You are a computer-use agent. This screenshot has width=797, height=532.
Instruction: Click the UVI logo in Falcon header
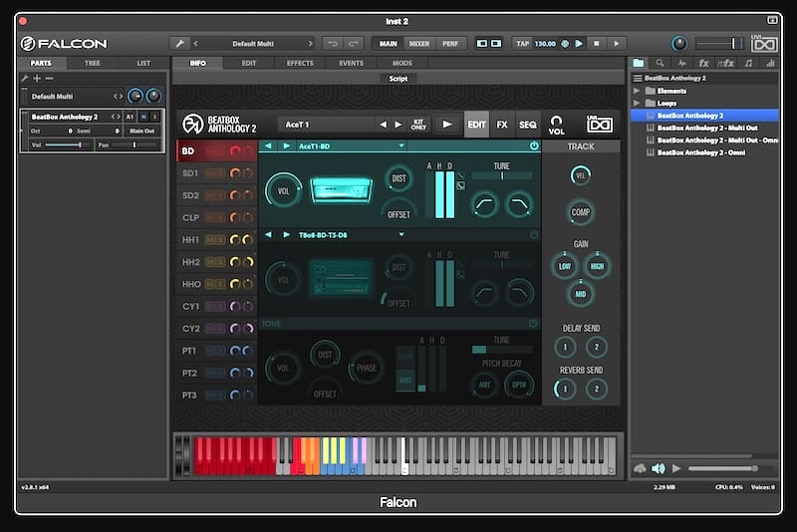(764, 44)
